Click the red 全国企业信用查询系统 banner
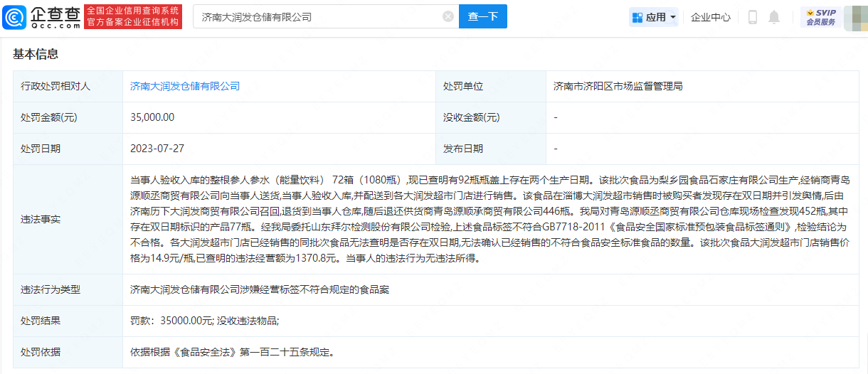The width and height of the screenshot is (868, 374). [x=133, y=16]
